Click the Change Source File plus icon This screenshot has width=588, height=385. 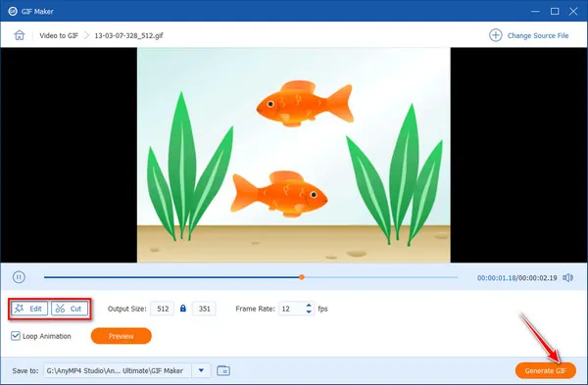coord(495,35)
